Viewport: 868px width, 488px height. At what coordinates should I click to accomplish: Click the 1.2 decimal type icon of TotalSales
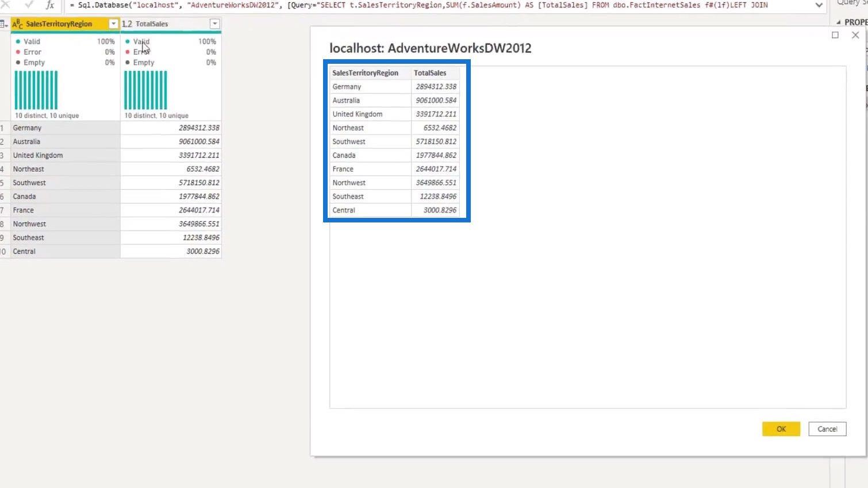click(x=127, y=24)
